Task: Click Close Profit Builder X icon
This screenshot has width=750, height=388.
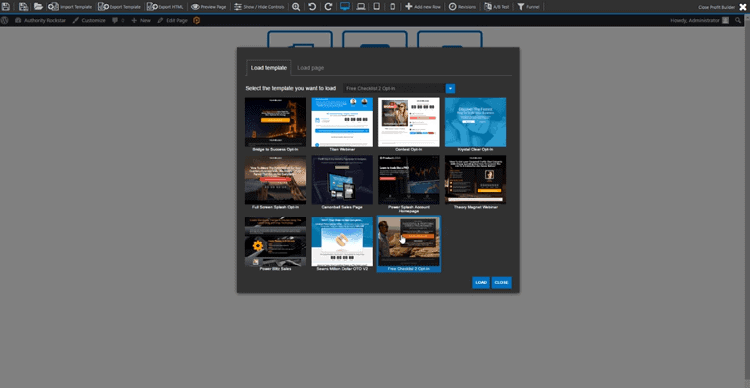Action: (742, 7)
